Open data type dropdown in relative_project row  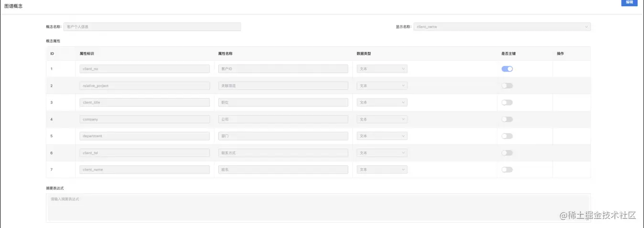[x=382, y=86]
